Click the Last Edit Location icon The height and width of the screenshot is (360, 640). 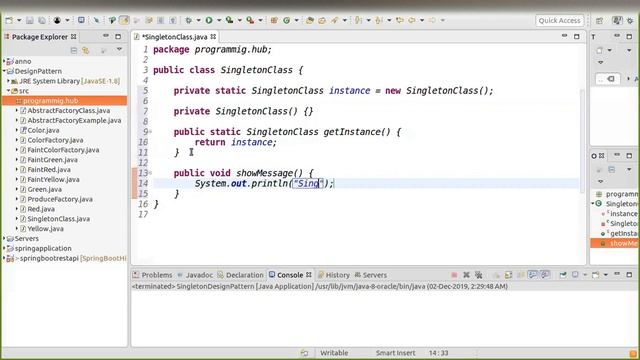(x=400, y=20)
